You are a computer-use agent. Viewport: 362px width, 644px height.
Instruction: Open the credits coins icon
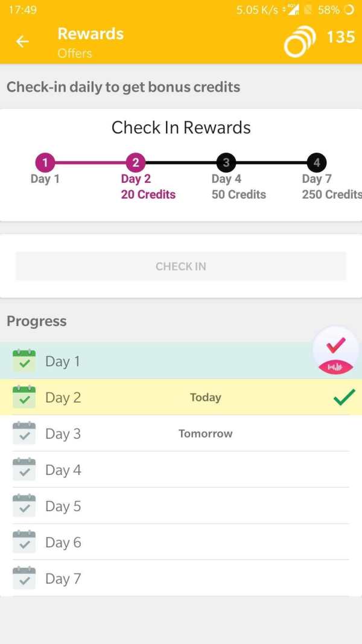click(x=300, y=41)
